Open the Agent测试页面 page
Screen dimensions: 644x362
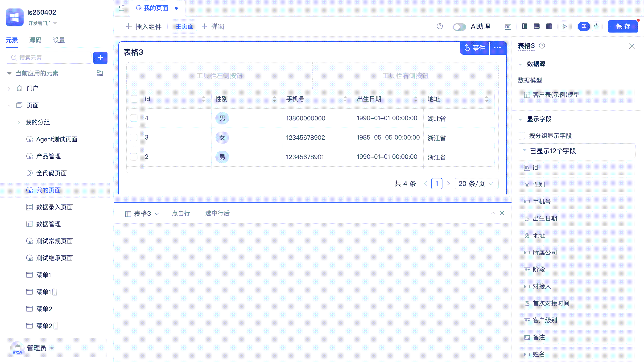tap(57, 139)
